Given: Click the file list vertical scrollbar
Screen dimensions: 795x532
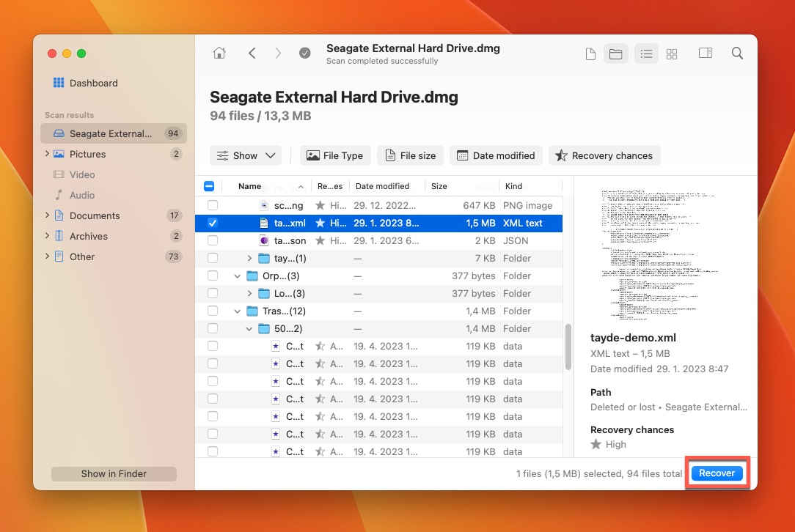Looking at the screenshot, I should tap(568, 347).
